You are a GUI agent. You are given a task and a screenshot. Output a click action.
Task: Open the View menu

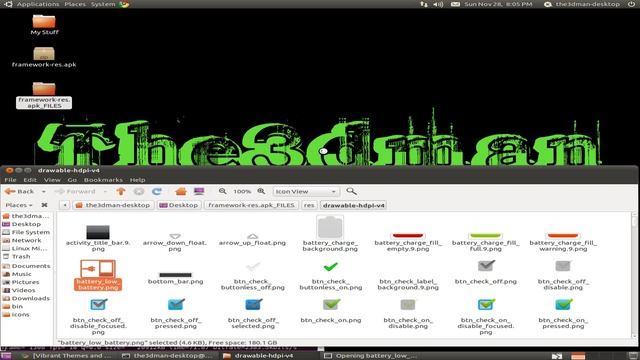(x=52, y=180)
